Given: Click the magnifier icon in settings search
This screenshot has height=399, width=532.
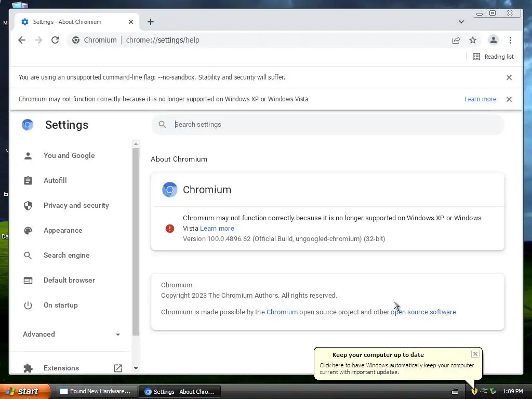Looking at the screenshot, I should click(x=163, y=125).
